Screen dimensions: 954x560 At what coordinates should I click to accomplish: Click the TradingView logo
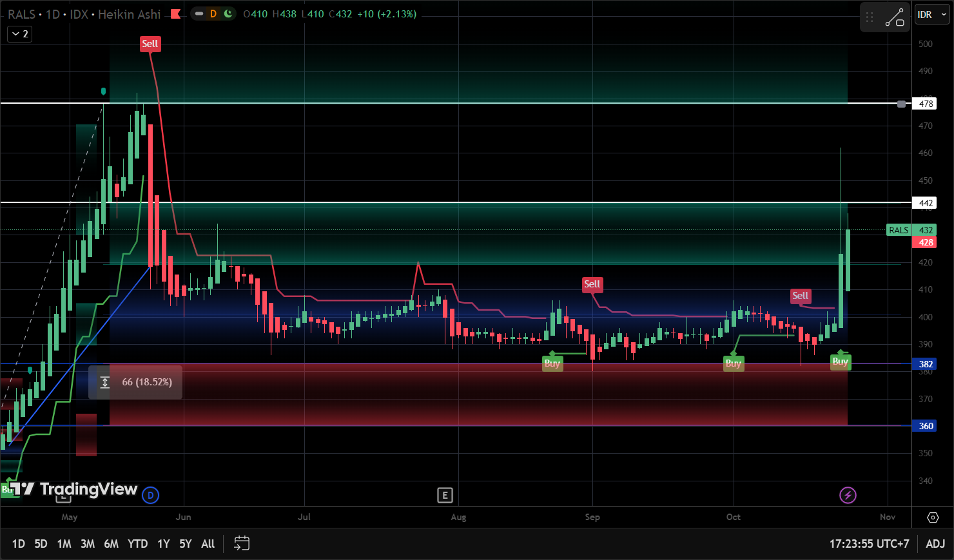[74, 489]
